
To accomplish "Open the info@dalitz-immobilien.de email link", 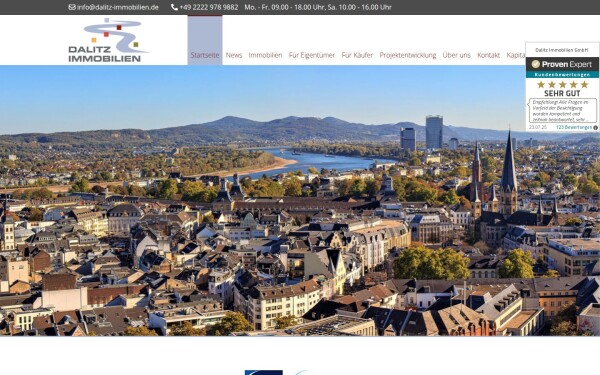I will (x=117, y=7).
